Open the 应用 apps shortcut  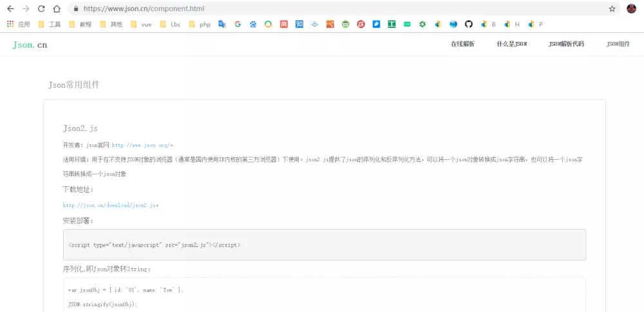19,24
